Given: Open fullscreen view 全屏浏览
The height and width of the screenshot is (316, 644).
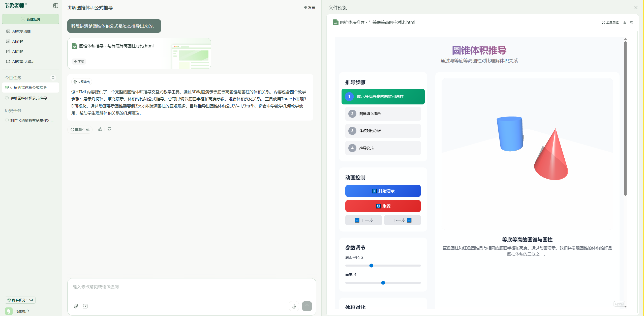Looking at the screenshot, I should (x=610, y=22).
